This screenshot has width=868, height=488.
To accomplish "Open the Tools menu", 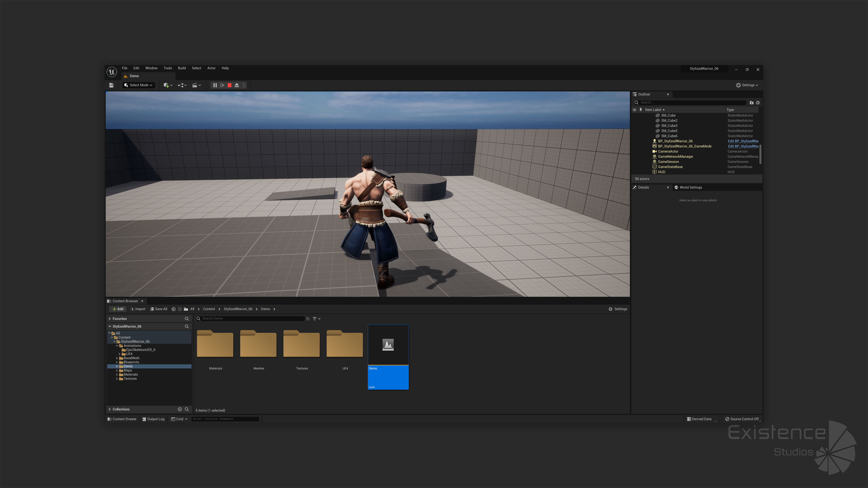I will [168, 68].
